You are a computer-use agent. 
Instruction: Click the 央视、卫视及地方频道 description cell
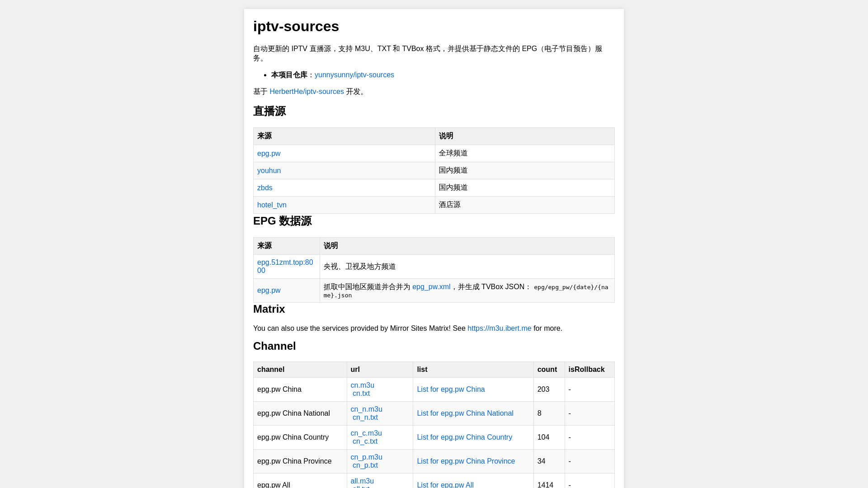(467, 267)
